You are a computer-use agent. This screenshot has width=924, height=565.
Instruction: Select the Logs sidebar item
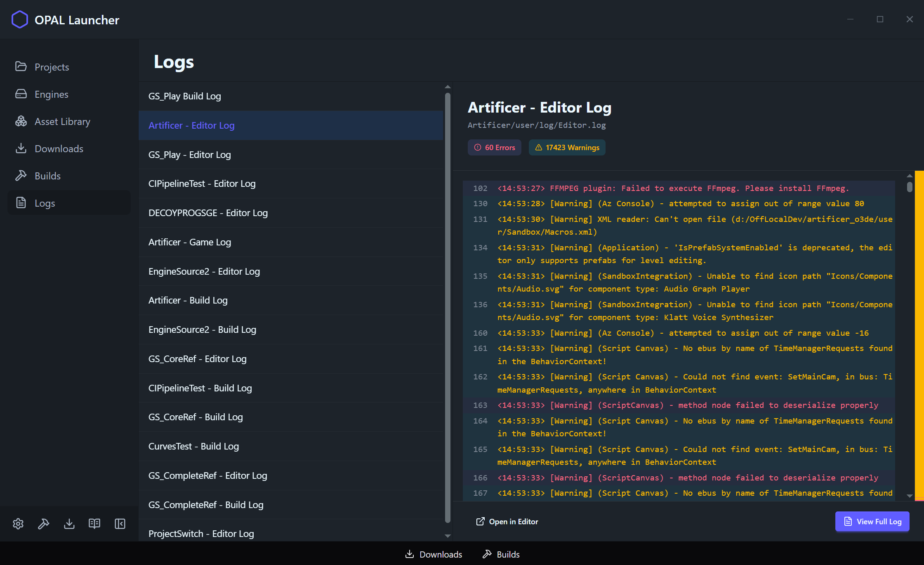pyautogui.click(x=69, y=203)
